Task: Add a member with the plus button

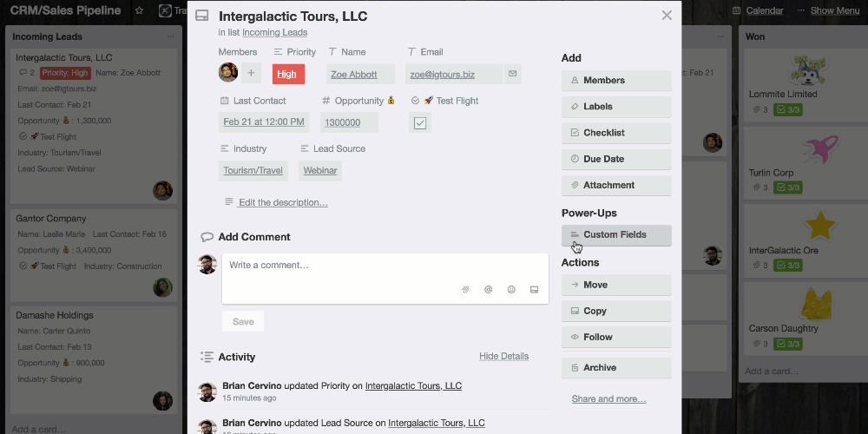Action: tap(251, 73)
